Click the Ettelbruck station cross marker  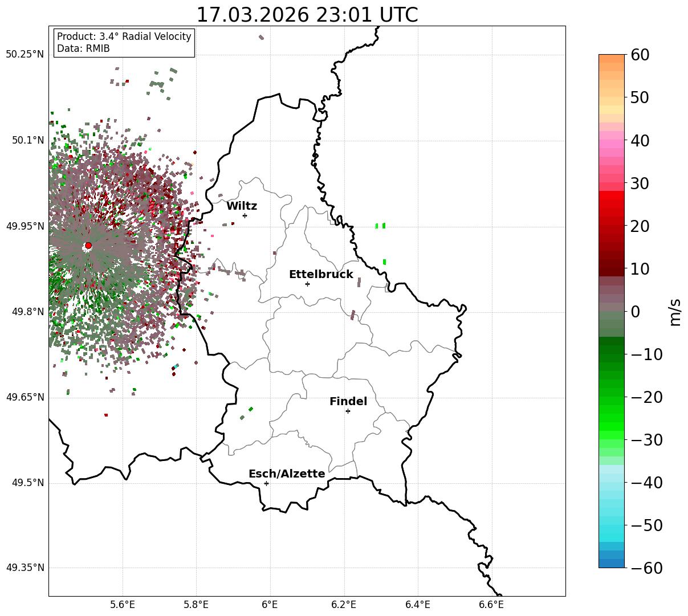(307, 284)
